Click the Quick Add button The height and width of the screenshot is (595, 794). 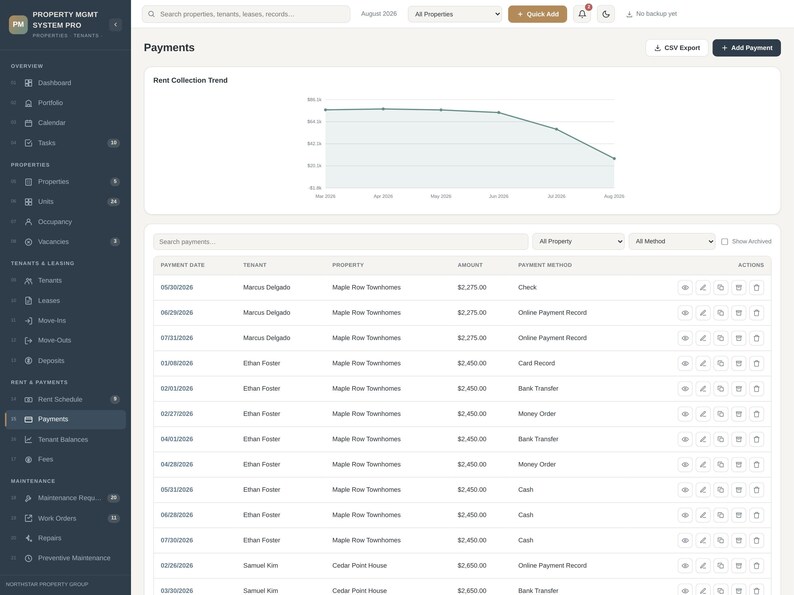pos(537,14)
